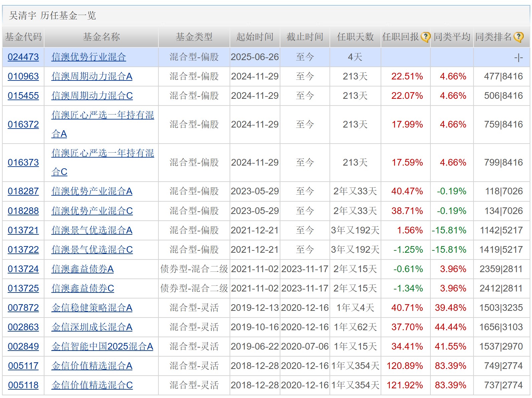The image size is (532, 398).
Task: Select return value 22.51%
Action: (x=407, y=76)
